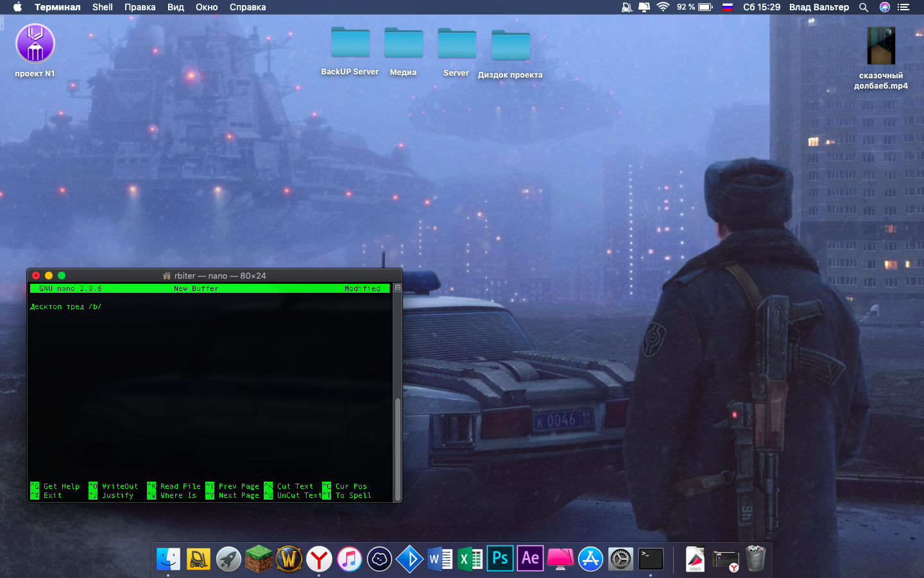The width and height of the screenshot is (924, 578).
Task: Open the AirPlay display menu bar icon
Action: (644, 7)
